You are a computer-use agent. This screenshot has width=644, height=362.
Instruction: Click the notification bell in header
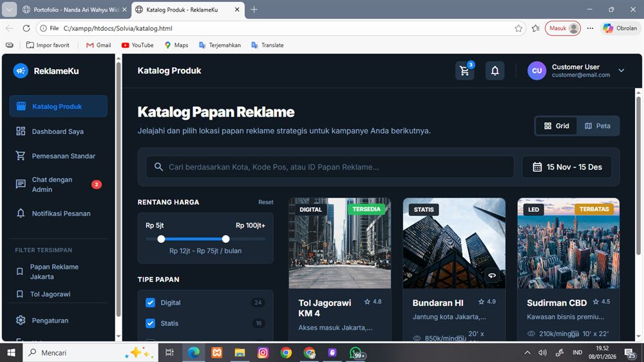point(495,71)
